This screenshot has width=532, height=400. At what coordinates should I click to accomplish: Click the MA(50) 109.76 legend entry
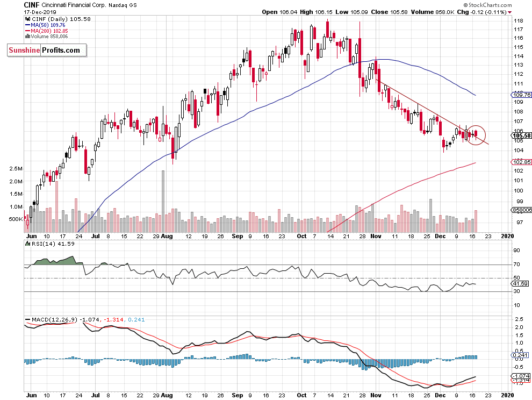pos(48,25)
